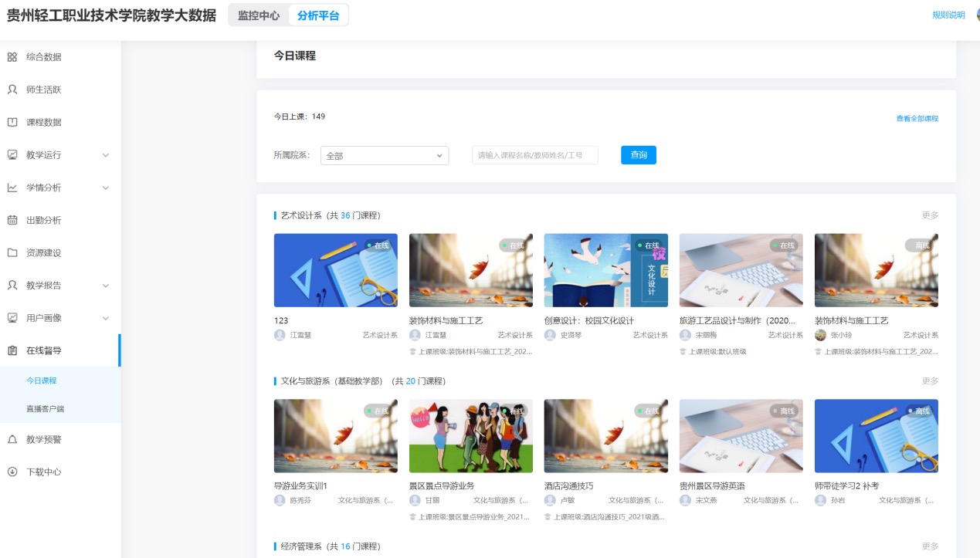The height and width of the screenshot is (558, 980).
Task: Open the 景区景点导游业务 course thumbnail
Action: tap(470, 436)
